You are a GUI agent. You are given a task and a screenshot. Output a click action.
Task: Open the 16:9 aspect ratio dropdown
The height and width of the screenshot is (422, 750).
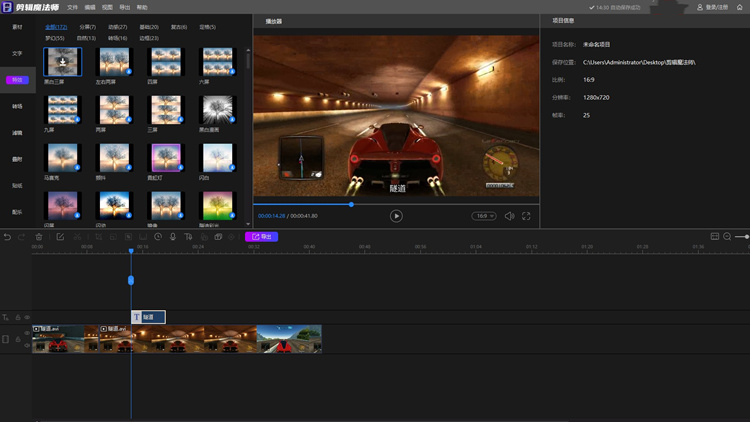coord(484,216)
